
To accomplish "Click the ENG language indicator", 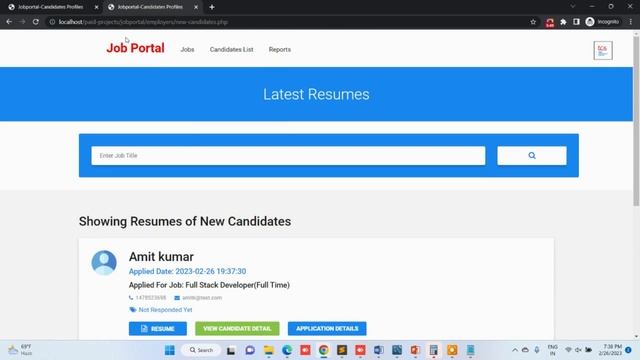I will coord(552,350).
